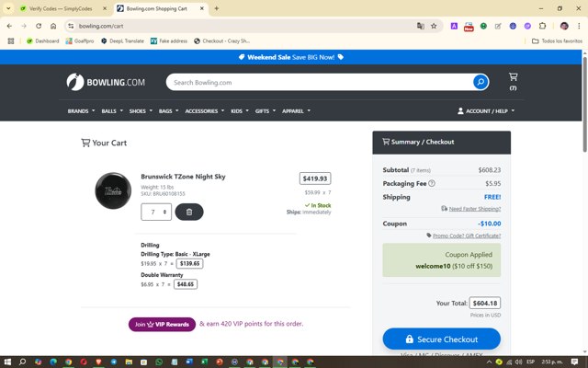Screen dimensions: 588x368
Task: Click the clock showing 2:53 p. m.
Action: pyautogui.click(x=551, y=362)
